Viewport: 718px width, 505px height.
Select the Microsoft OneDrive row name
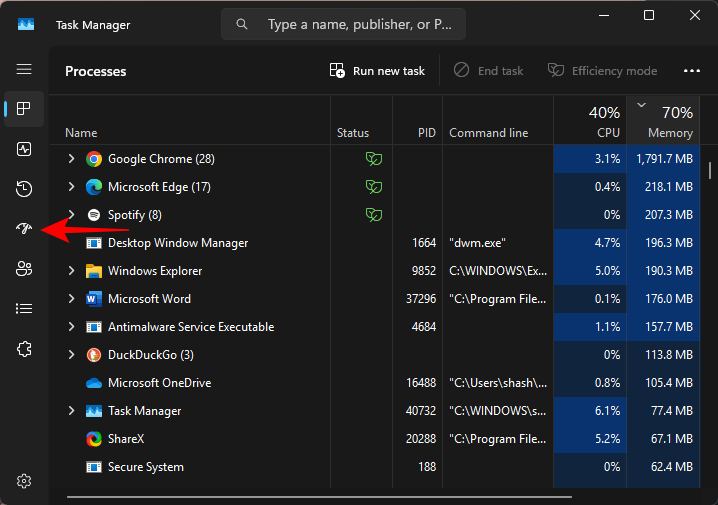159,383
